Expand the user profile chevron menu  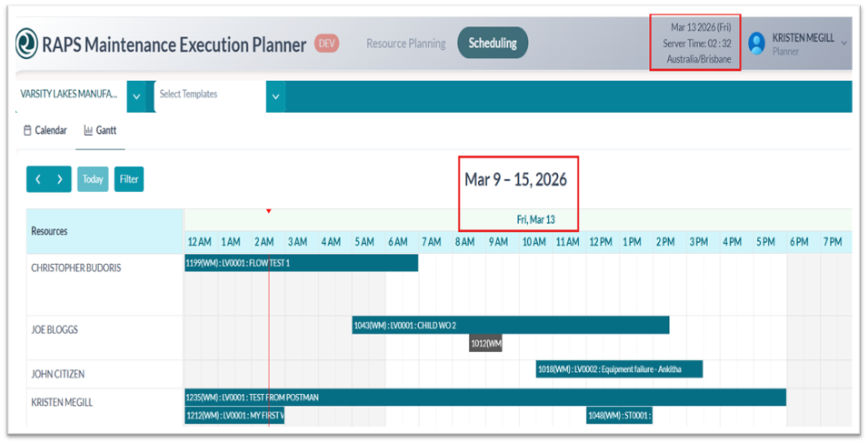[844, 44]
